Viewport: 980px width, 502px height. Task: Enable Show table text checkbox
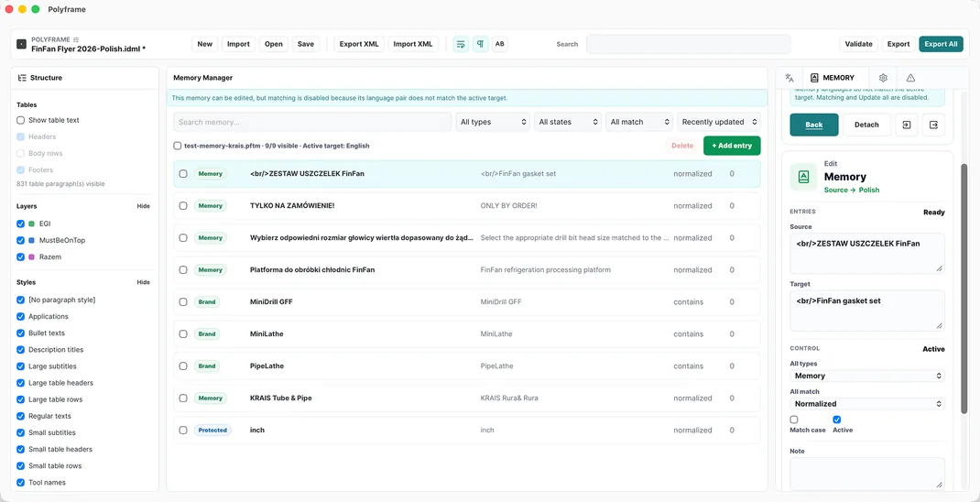pyautogui.click(x=21, y=120)
